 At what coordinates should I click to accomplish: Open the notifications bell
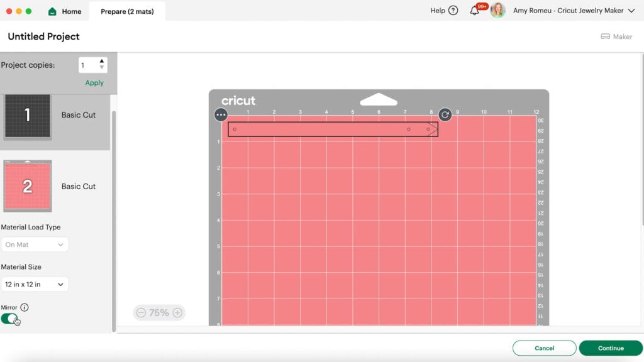474,11
